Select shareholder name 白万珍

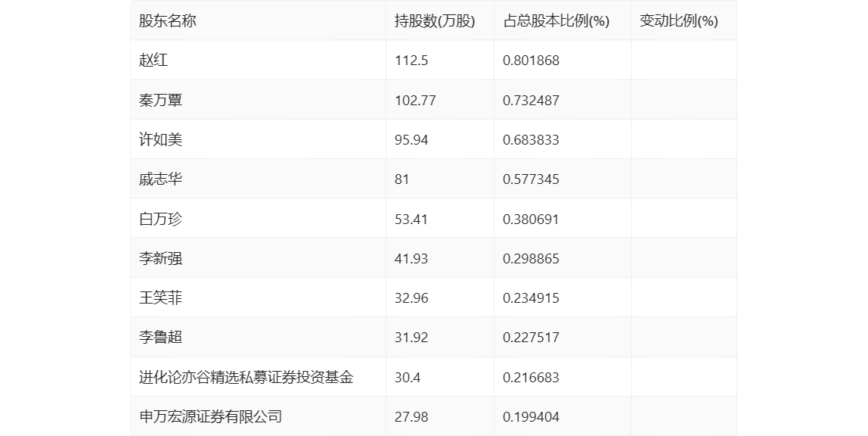[160, 219]
